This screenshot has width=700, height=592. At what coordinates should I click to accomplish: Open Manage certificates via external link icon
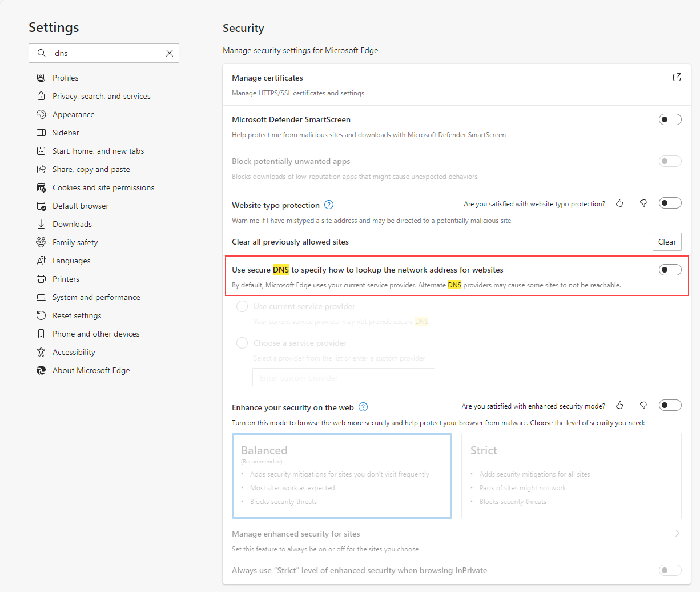point(677,77)
